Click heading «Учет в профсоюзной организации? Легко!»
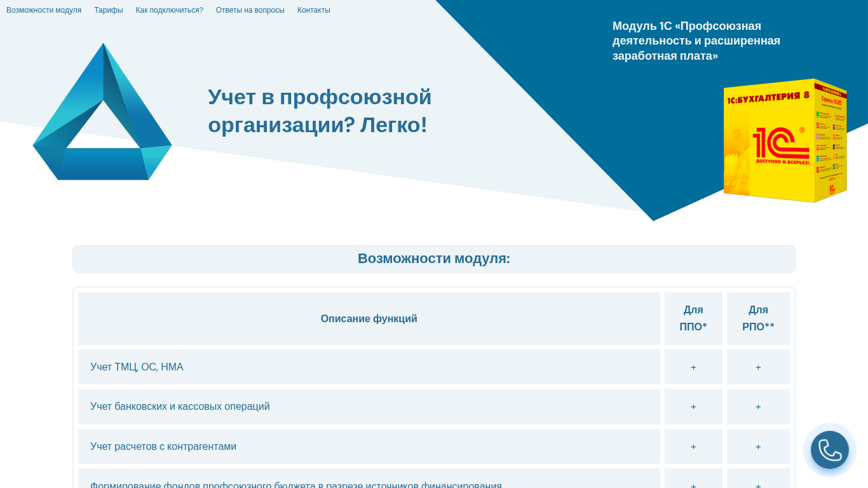 [x=320, y=111]
